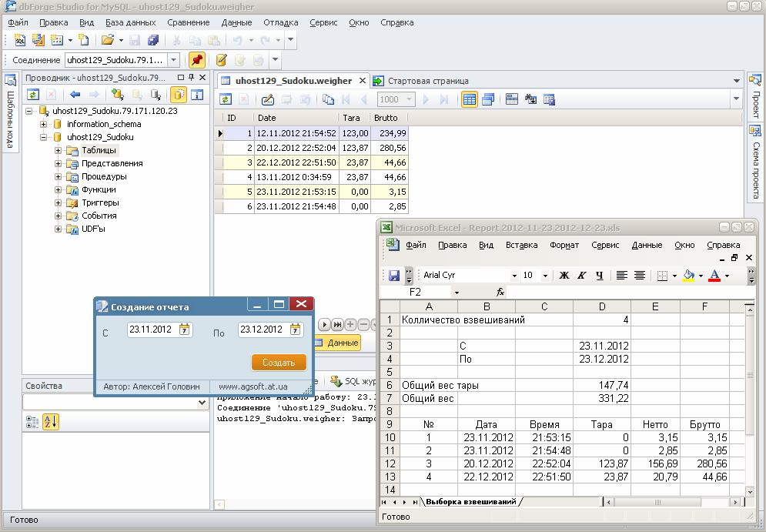Click the Save icon in Excel toolbar

pyautogui.click(x=393, y=276)
